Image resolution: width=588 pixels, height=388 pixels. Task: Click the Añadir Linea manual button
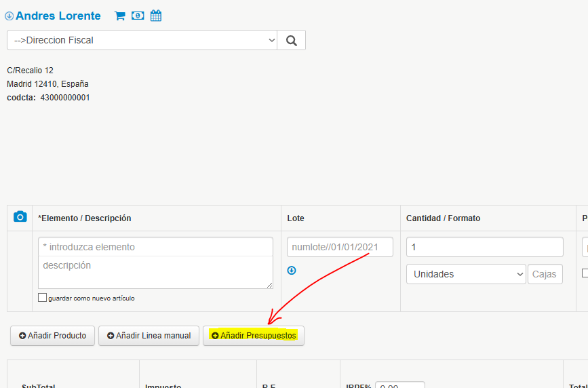point(149,336)
